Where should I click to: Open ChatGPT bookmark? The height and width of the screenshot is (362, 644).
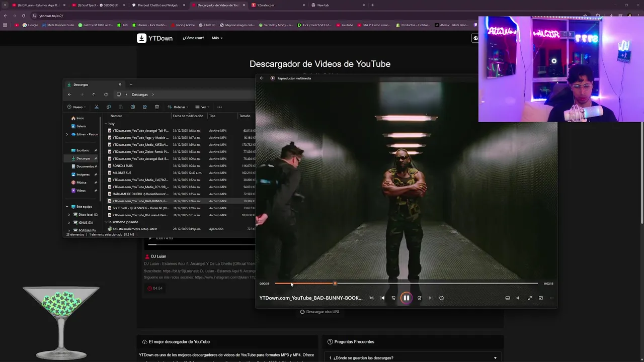pyautogui.click(x=207, y=25)
